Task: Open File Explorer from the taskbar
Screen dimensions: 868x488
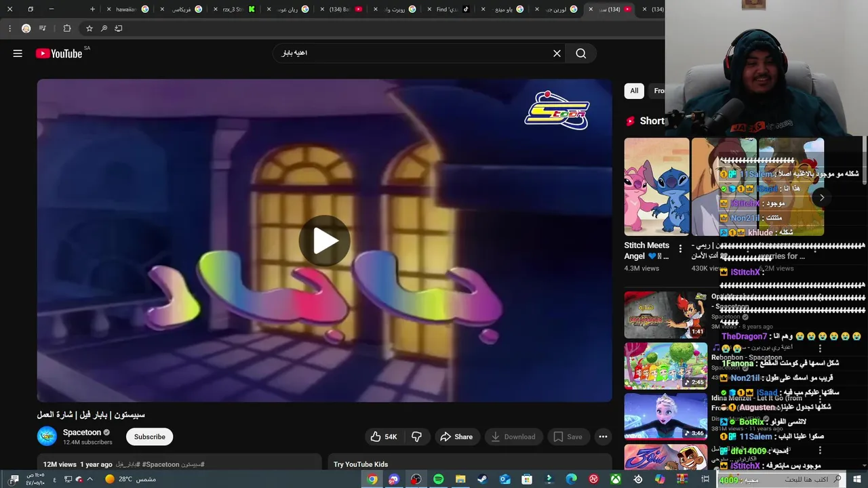Action: coord(460,479)
